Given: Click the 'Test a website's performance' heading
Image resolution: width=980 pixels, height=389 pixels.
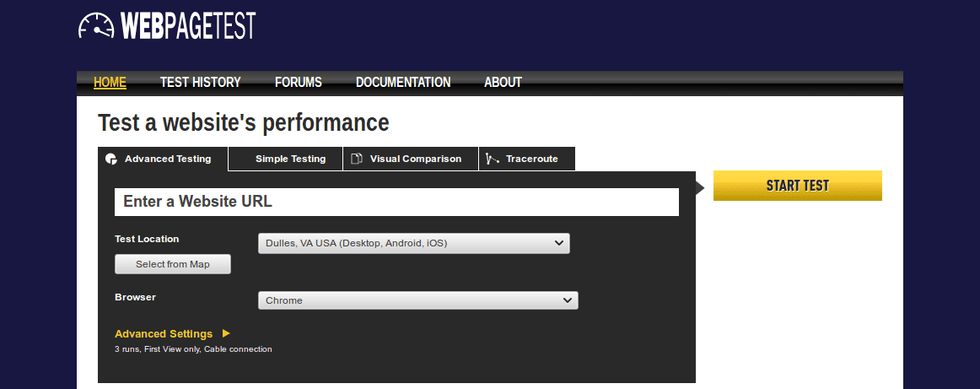Looking at the screenshot, I should tap(244, 122).
